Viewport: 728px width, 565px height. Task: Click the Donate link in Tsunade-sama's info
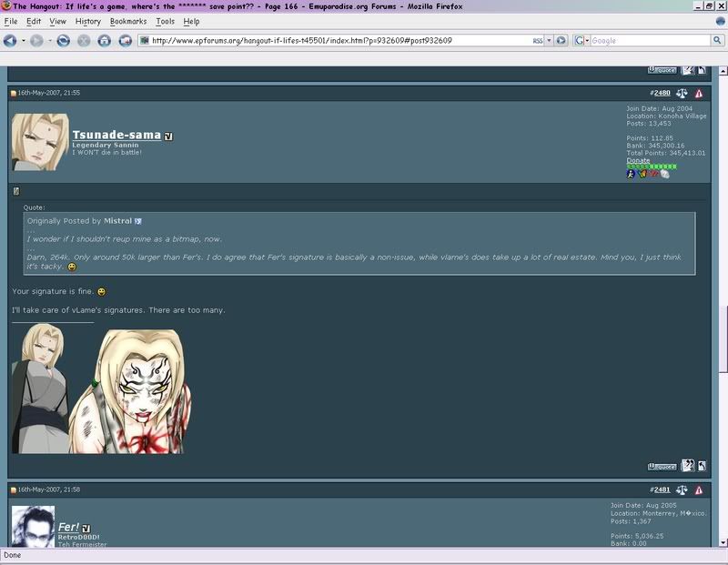tap(638, 160)
